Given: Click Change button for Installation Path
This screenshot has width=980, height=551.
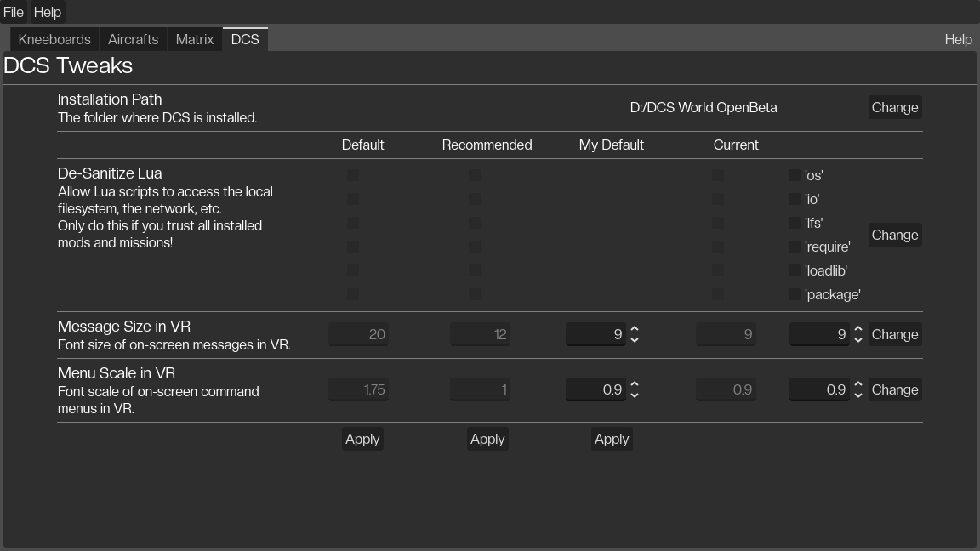Looking at the screenshot, I should tap(894, 107).
